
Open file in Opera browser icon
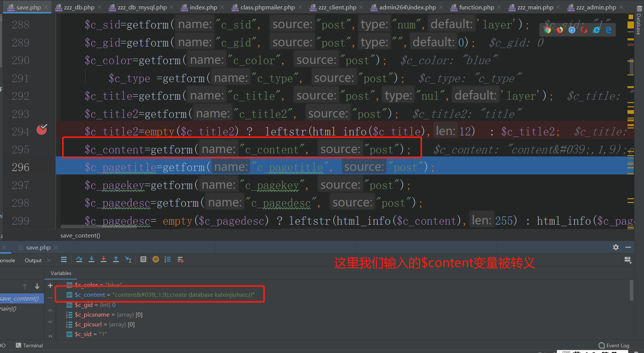coord(584,30)
